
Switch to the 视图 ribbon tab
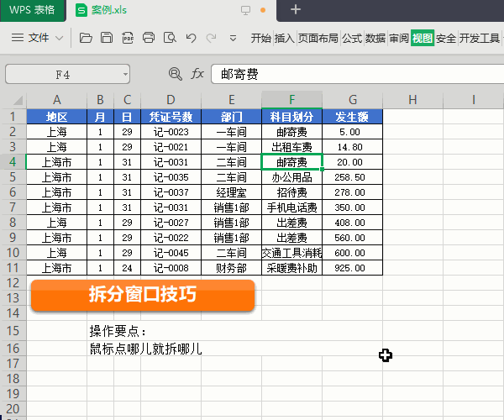point(423,38)
